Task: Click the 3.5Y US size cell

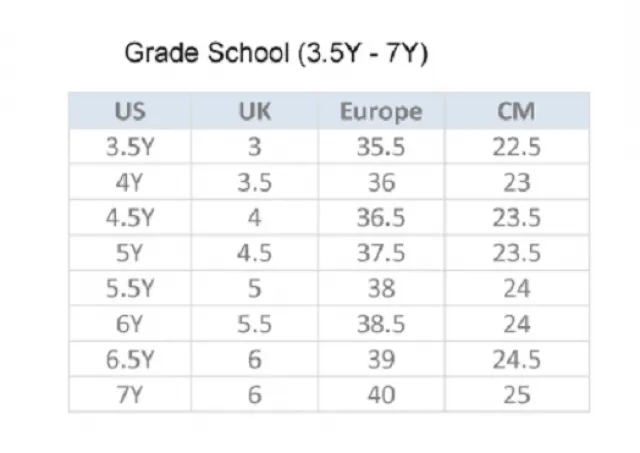Action: click(130, 147)
